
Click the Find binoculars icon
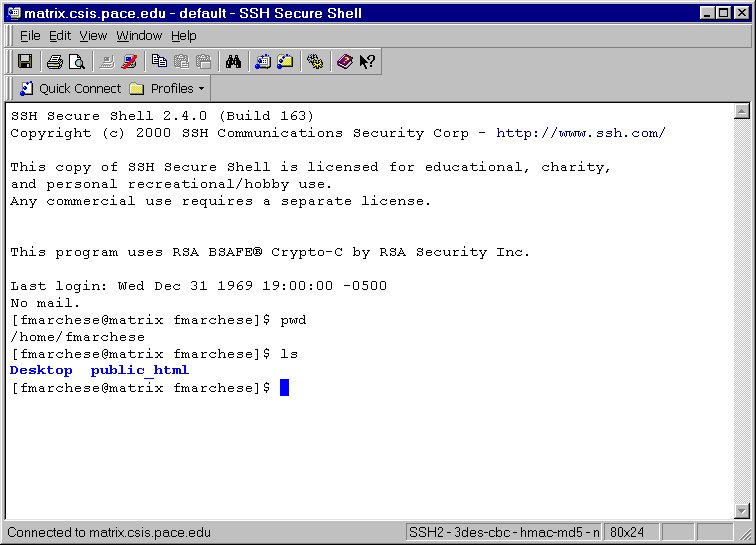[233, 62]
